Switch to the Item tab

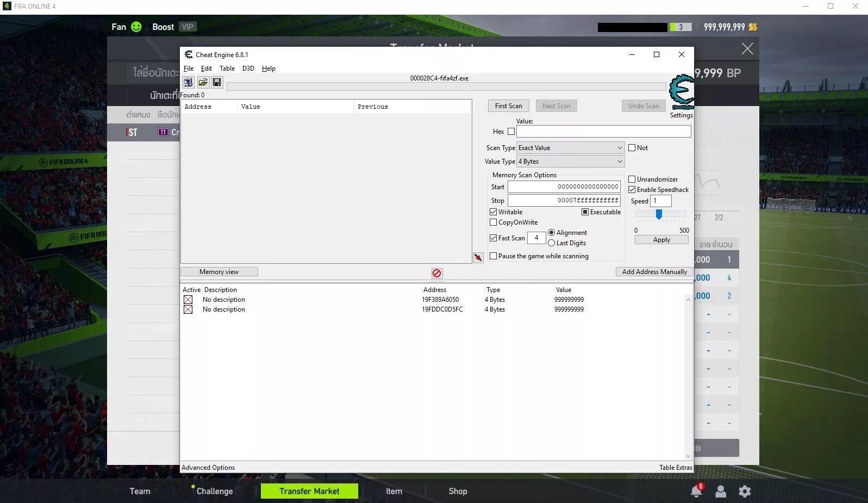coord(394,491)
